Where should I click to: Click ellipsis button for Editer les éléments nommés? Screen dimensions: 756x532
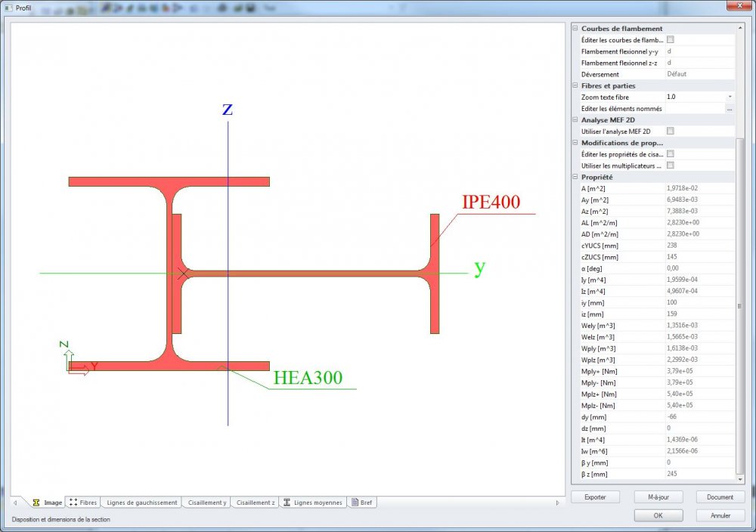point(730,109)
